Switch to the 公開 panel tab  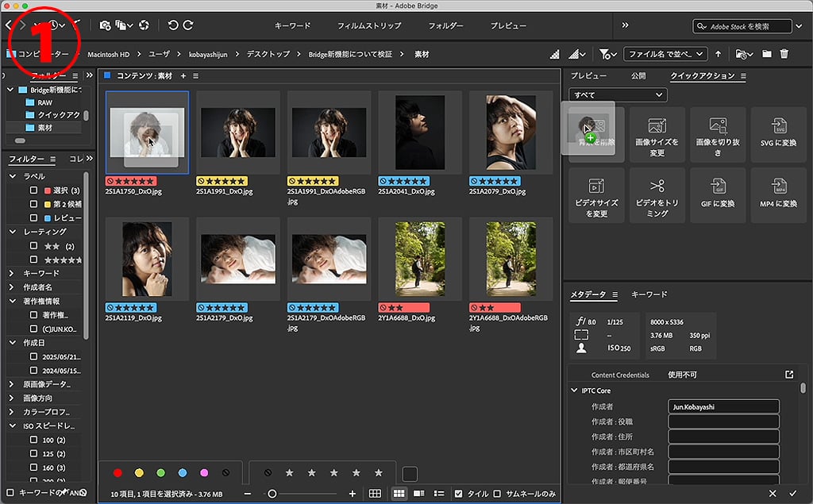click(x=638, y=76)
